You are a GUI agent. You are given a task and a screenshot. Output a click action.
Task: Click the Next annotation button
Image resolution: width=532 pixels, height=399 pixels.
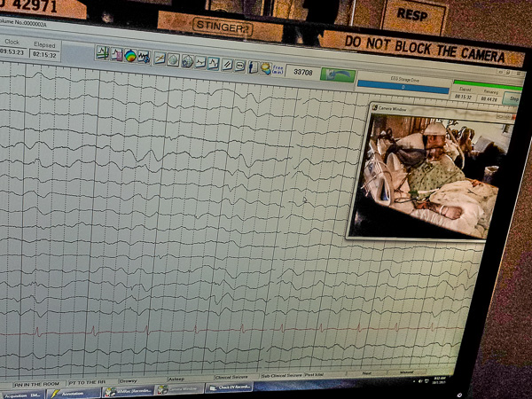tap(367, 373)
